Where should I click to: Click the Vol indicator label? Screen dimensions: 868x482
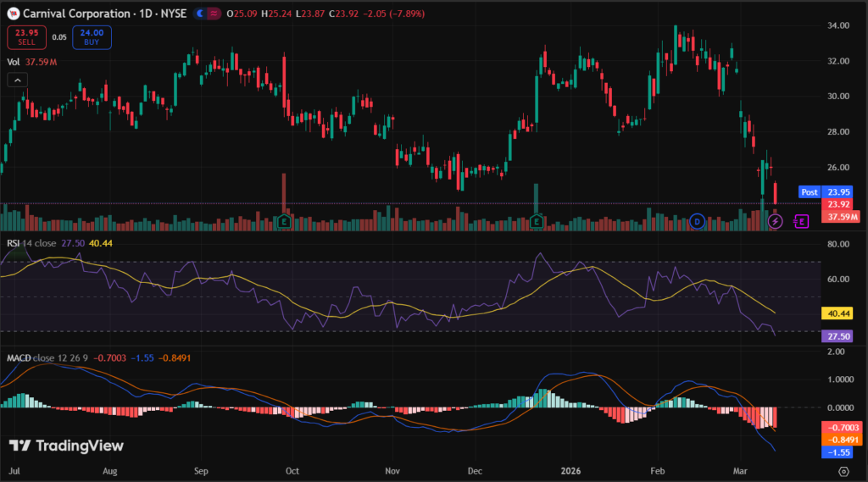click(14, 61)
